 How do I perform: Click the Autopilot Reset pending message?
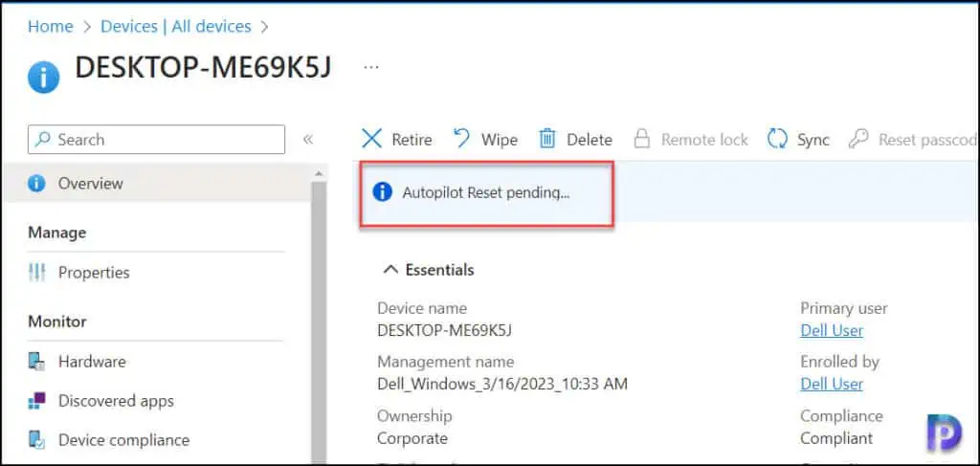pyautogui.click(x=485, y=192)
